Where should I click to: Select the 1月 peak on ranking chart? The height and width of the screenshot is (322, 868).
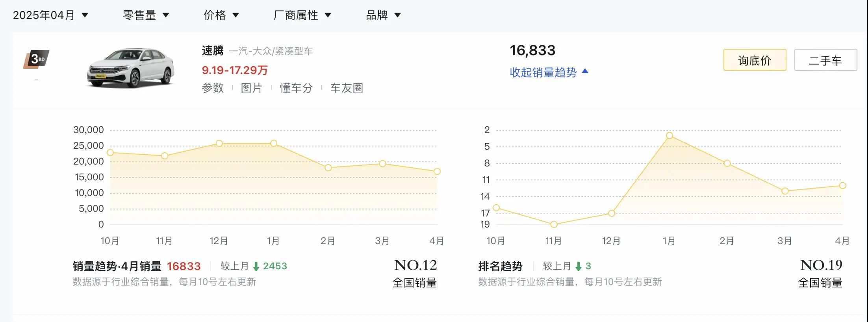click(x=669, y=136)
